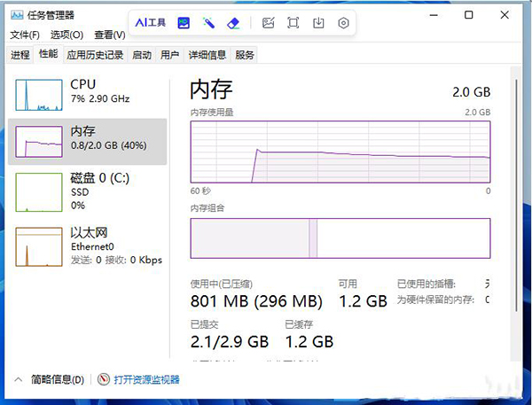Open the hexagon settings icon in toolbar

(343, 23)
